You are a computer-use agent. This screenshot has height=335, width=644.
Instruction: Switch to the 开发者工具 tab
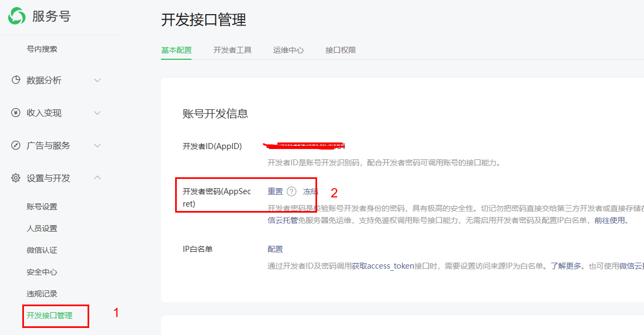tap(232, 50)
